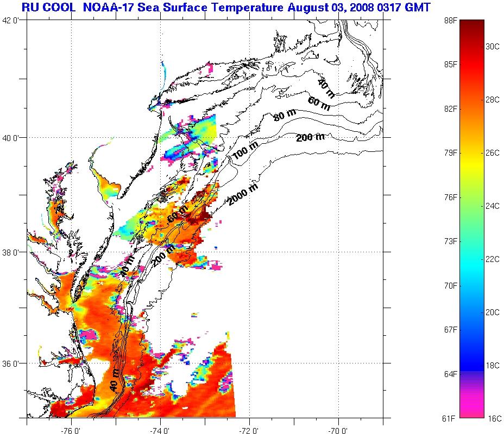Screen dimensions: 504x434
Task: Click the '2000 m' depth contour label
Action: [243, 195]
